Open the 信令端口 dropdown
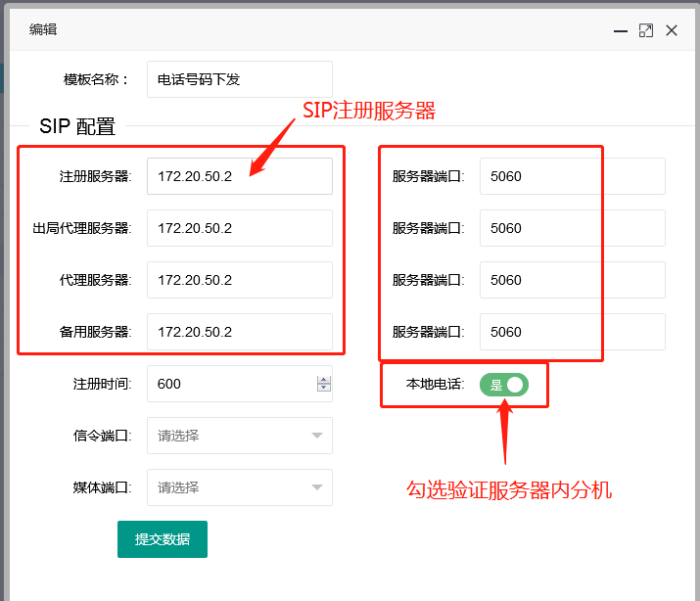700x601 pixels. pyautogui.click(x=240, y=436)
